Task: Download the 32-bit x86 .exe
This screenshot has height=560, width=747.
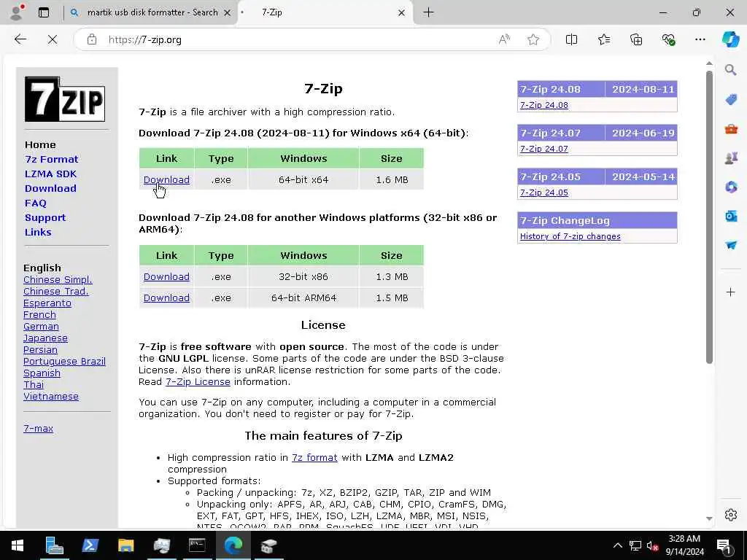Action: click(166, 276)
